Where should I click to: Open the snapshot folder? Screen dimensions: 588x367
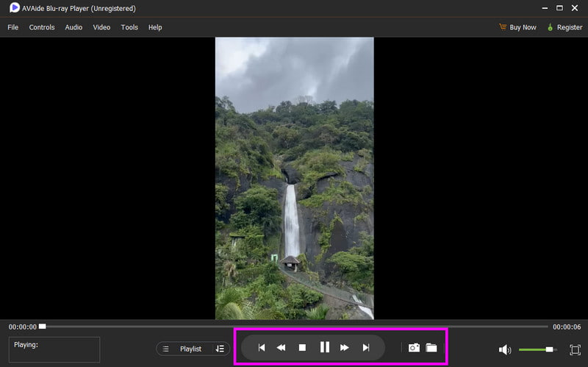coord(431,348)
